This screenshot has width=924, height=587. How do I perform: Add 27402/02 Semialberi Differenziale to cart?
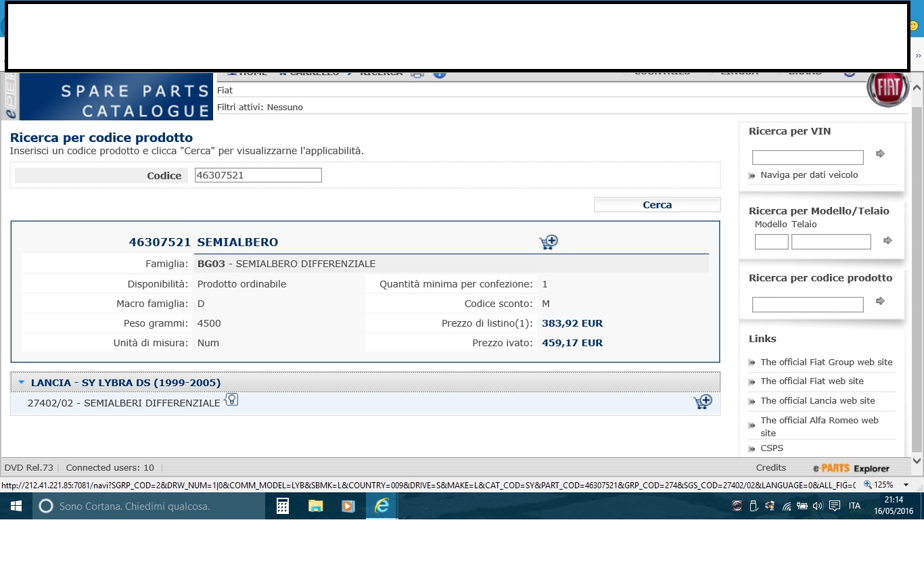[x=702, y=402]
